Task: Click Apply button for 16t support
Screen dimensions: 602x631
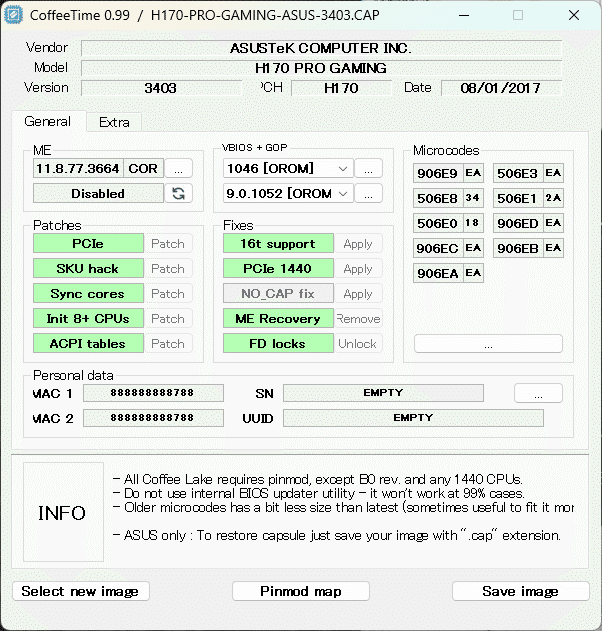Action: 358,243
